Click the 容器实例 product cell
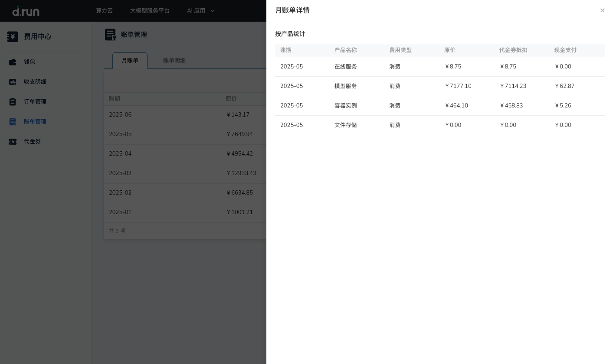The image size is (613, 364). click(346, 106)
